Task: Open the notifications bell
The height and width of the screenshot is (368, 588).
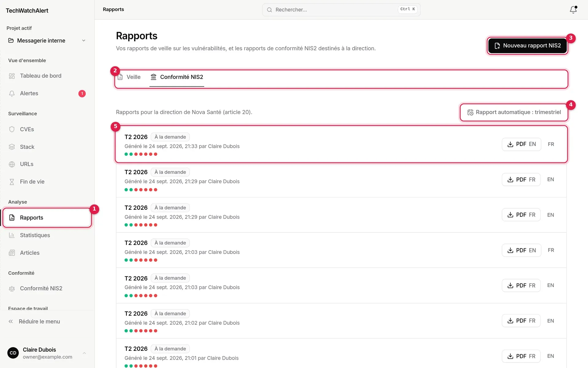Action: point(573,10)
